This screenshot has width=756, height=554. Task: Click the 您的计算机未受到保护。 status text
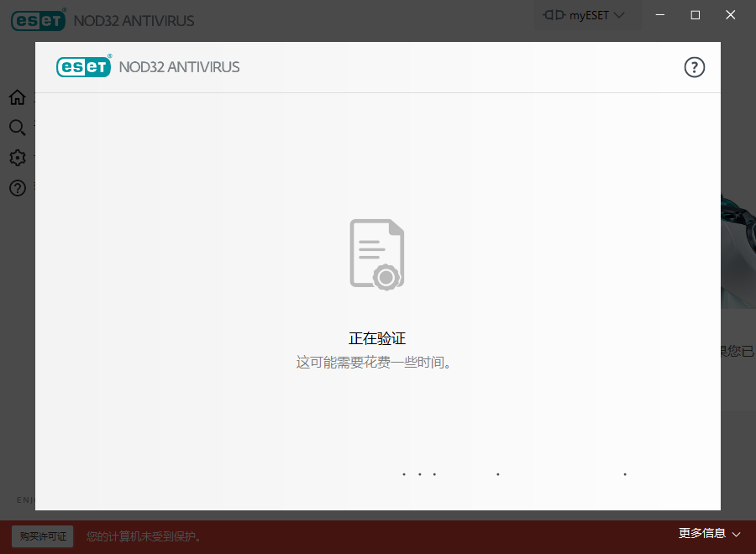pyautogui.click(x=144, y=536)
